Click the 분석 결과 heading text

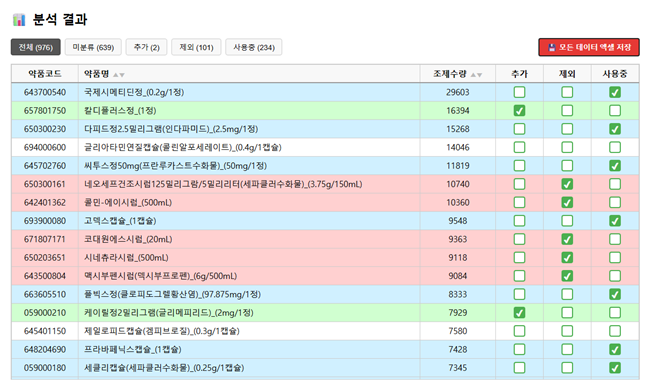60,19
